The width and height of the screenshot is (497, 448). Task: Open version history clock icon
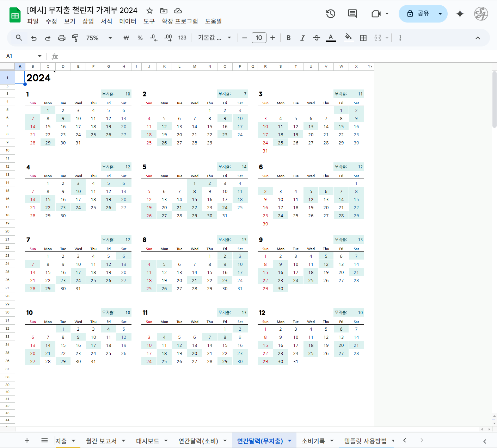click(330, 14)
